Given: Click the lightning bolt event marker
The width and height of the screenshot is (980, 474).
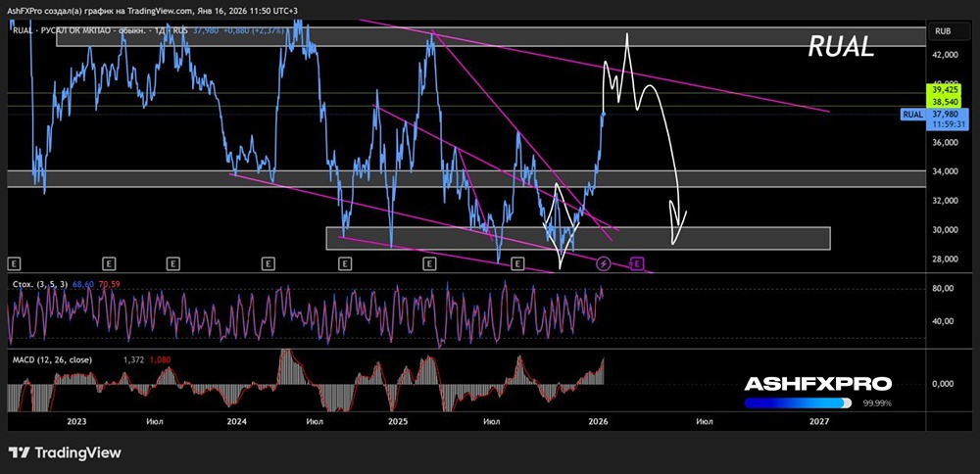Looking at the screenshot, I should point(603,263).
